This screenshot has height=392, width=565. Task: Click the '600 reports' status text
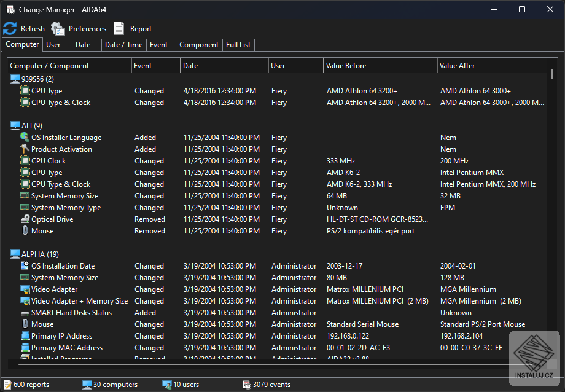coord(31,385)
